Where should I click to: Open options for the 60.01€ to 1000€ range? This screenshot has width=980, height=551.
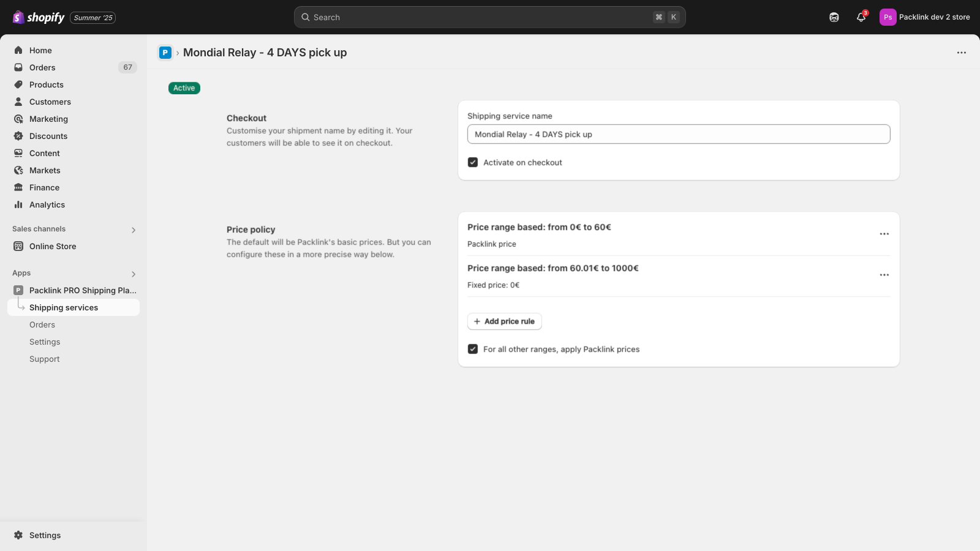click(884, 275)
